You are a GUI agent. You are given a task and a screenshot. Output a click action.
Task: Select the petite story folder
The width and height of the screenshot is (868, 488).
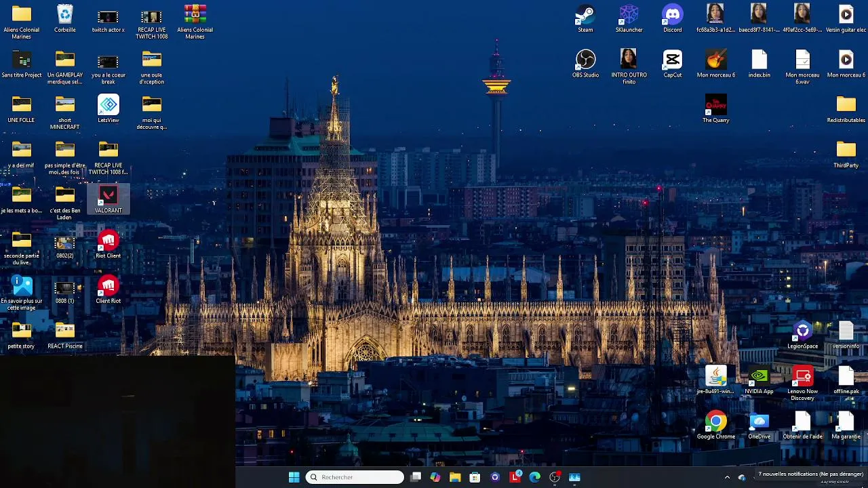click(x=22, y=331)
